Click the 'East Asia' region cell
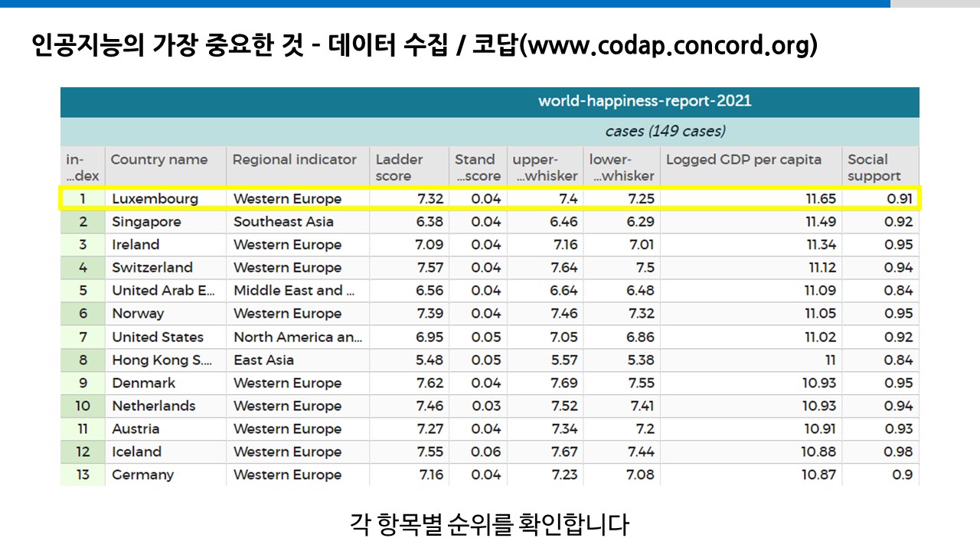Screen dimensions: 980x551 click(298, 360)
